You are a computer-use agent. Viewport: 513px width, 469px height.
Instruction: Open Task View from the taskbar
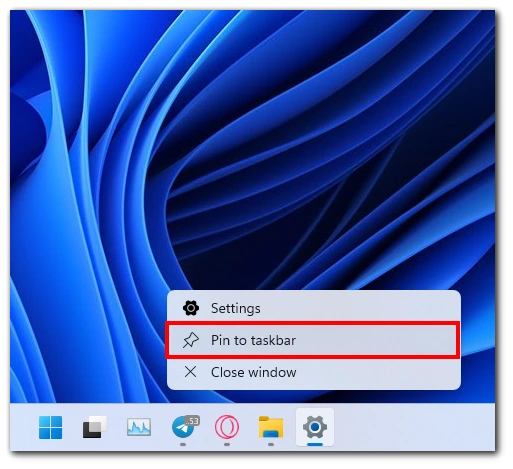point(95,427)
